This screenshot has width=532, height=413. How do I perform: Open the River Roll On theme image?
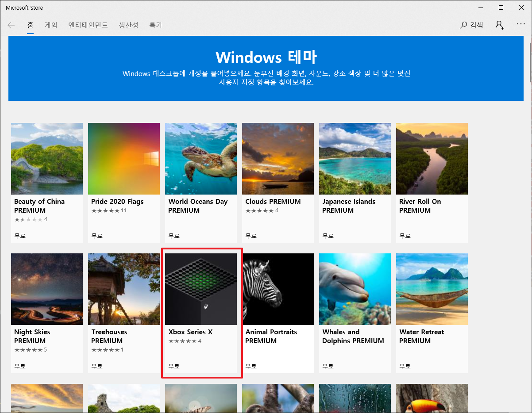[432, 159]
